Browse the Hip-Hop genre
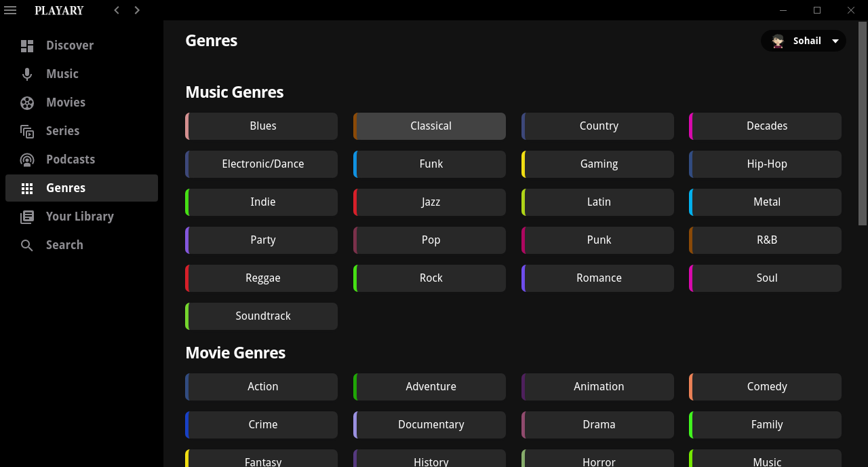Screen dimensions: 868x467 pos(766,164)
